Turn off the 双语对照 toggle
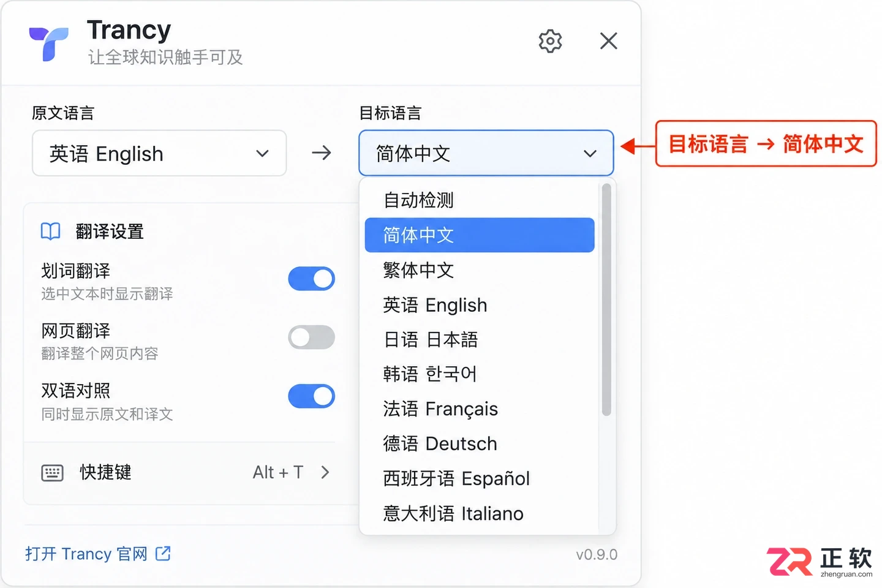This screenshot has width=882, height=588. click(312, 396)
